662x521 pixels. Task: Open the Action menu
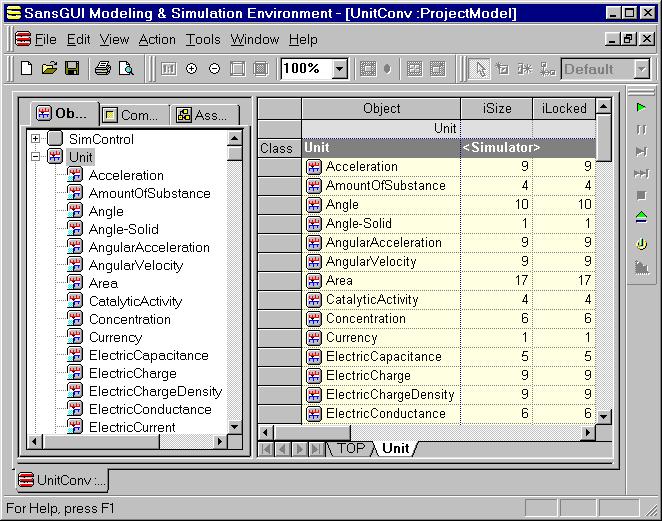click(157, 40)
